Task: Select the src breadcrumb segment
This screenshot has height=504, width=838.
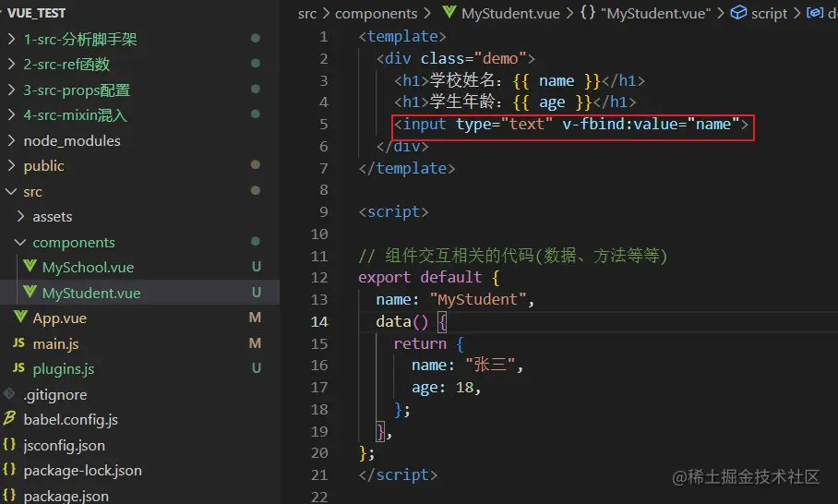Action: point(307,13)
